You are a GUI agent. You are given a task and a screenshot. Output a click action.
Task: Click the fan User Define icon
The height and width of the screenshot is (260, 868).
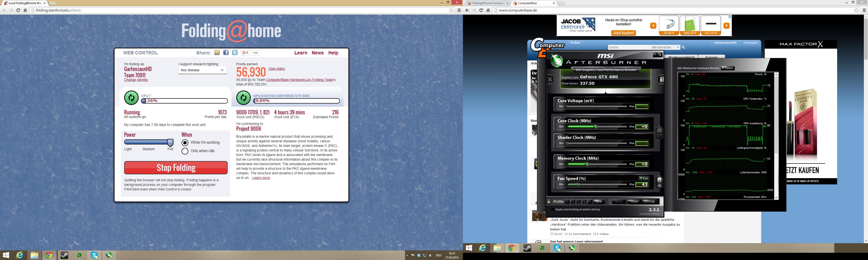click(x=659, y=182)
